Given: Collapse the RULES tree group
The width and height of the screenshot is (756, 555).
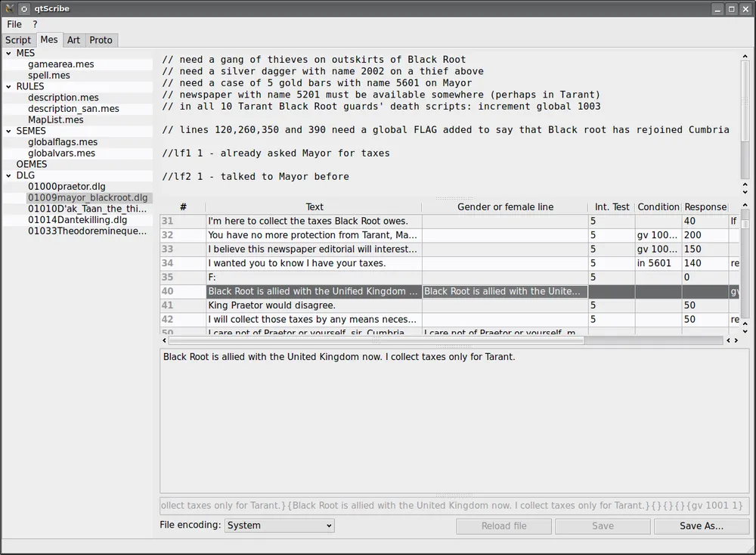Looking at the screenshot, I should [8, 86].
